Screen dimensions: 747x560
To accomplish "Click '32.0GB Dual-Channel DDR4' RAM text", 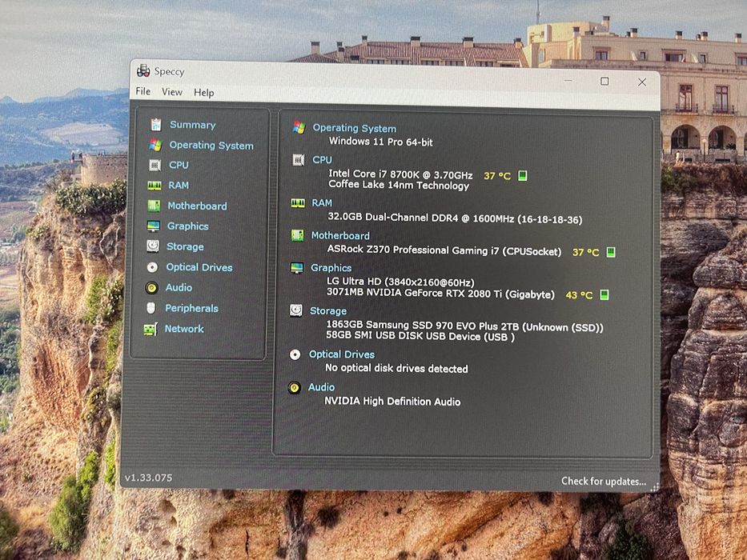I will (x=392, y=217).
